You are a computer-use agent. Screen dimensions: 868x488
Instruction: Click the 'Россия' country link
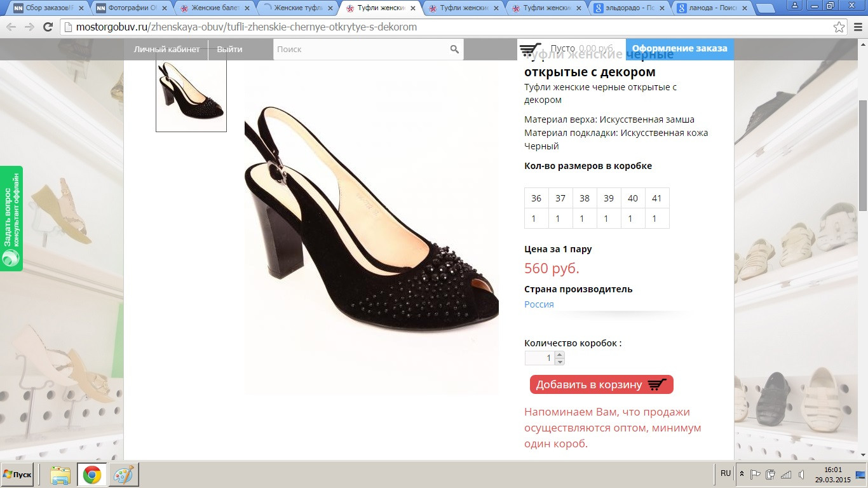(539, 304)
